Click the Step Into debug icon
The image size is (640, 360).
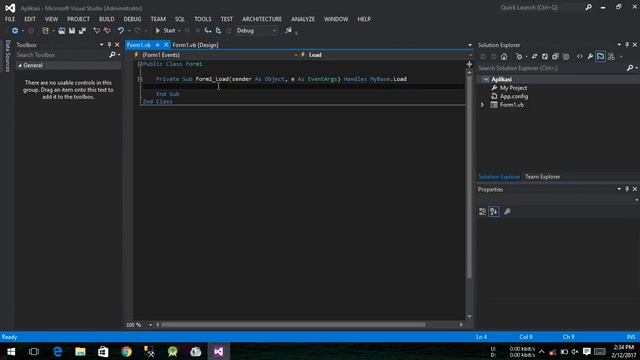tap(208, 31)
